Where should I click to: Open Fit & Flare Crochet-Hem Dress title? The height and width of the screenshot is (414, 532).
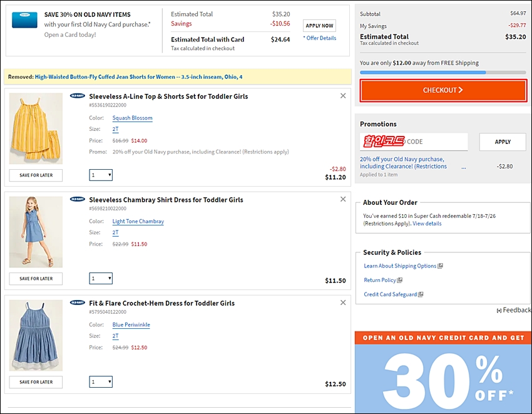[162, 303]
